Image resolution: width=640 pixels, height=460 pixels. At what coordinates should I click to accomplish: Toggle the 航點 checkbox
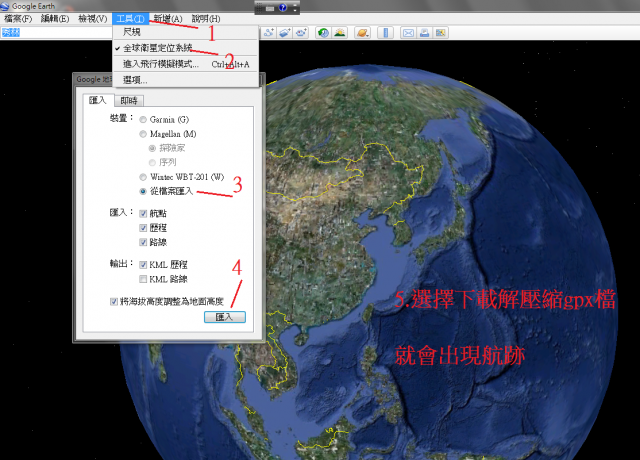(143, 213)
